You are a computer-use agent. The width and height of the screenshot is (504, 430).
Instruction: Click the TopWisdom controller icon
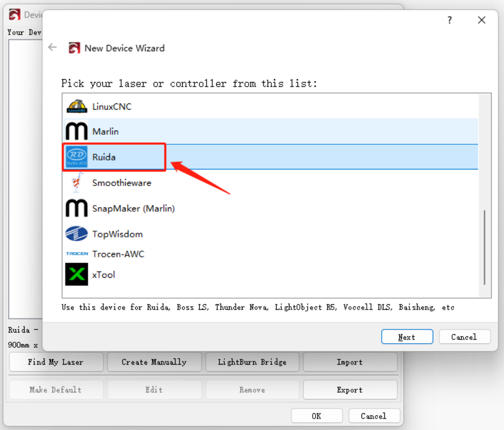(x=76, y=234)
